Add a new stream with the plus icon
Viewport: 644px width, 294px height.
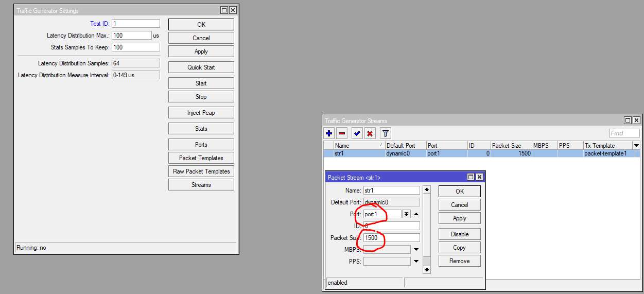(x=329, y=133)
